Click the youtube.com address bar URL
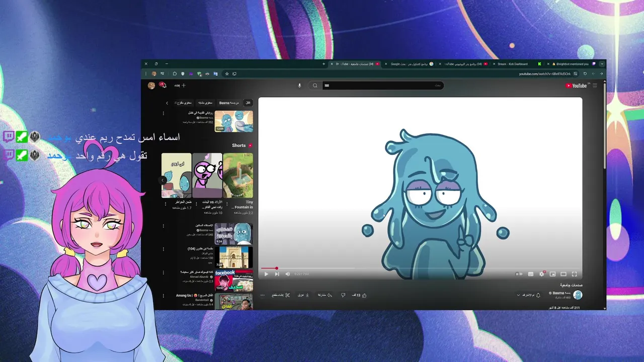The height and width of the screenshot is (362, 644). [x=545, y=74]
